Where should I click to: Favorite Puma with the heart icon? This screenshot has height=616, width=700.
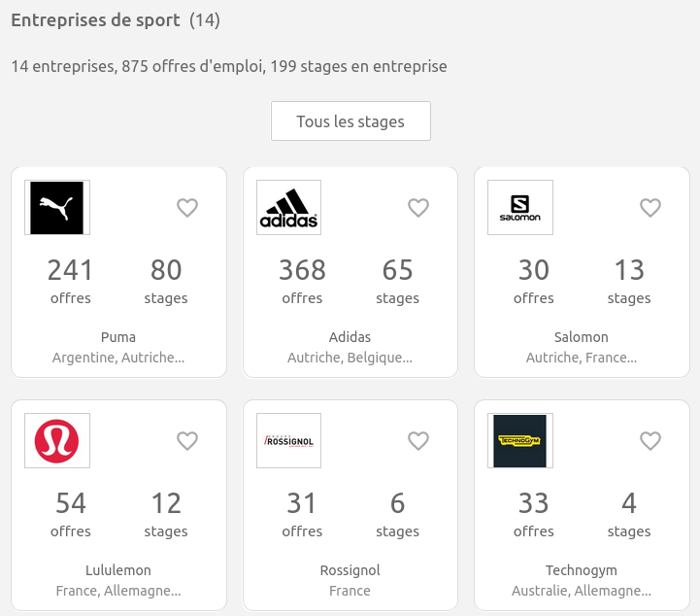[x=187, y=208]
